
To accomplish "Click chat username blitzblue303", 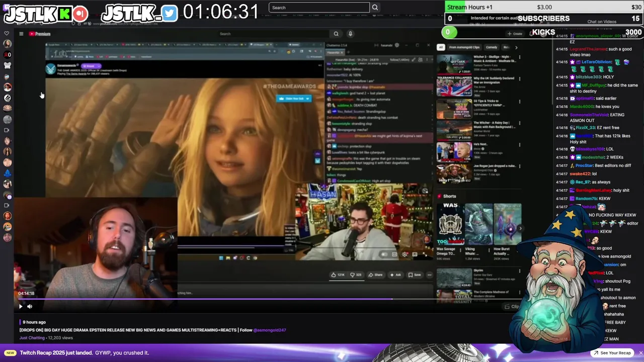I will click(588, 77).
